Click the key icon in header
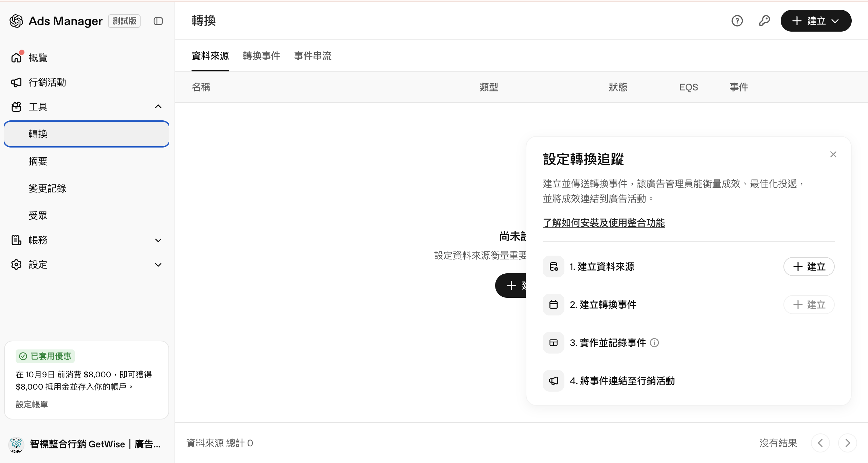Screen dimensions: 868x463 click(764, 21)
